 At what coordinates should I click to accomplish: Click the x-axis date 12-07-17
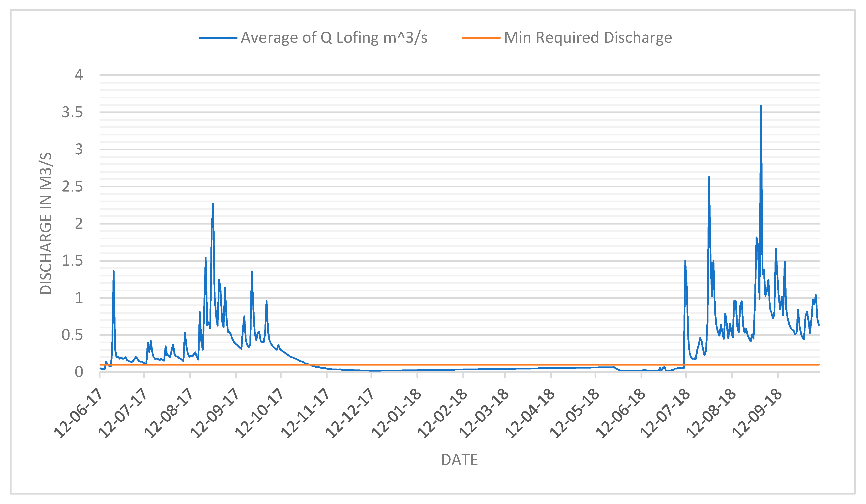pyautogui.click(x=123, y=413)
